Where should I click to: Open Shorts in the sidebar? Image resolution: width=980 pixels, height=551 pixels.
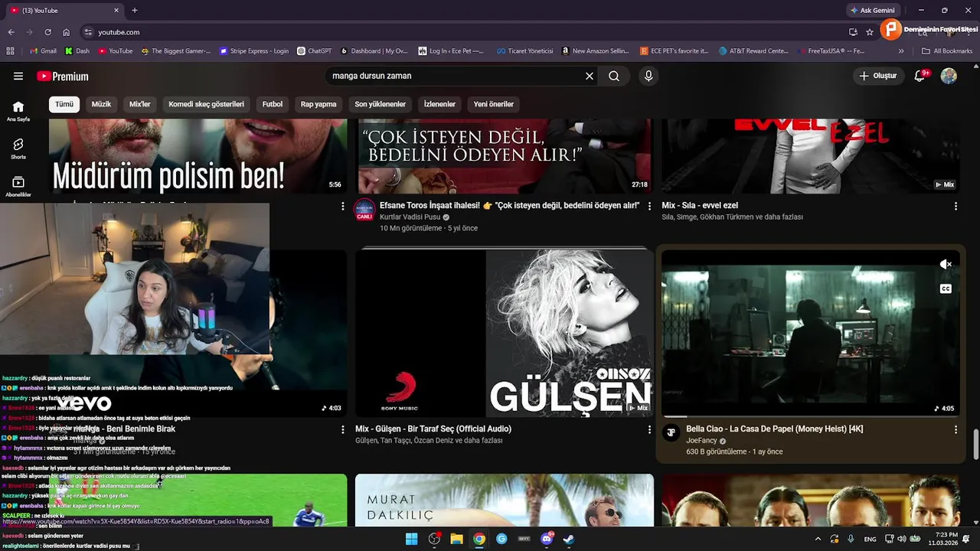(x=18, y=148)
